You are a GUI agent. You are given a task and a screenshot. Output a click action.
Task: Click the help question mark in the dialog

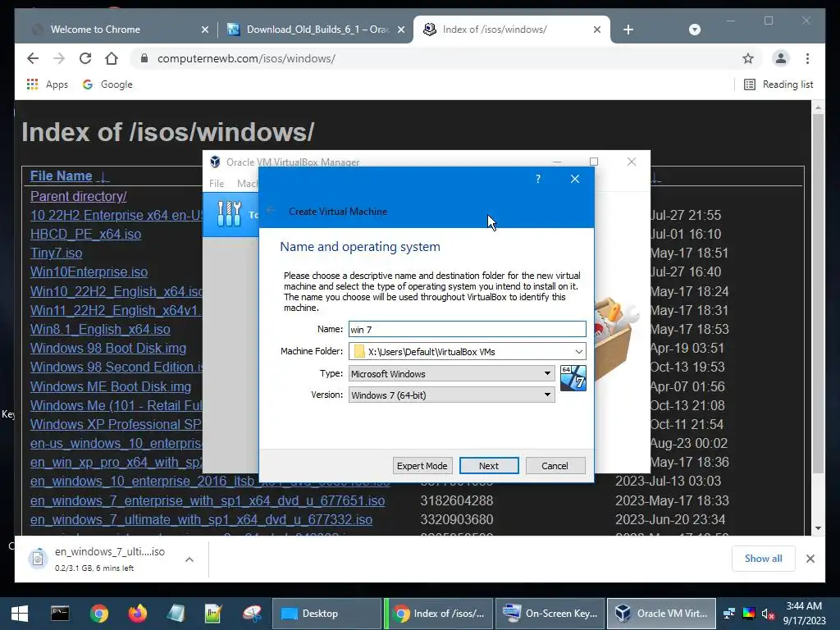click(x=538, y=179)
